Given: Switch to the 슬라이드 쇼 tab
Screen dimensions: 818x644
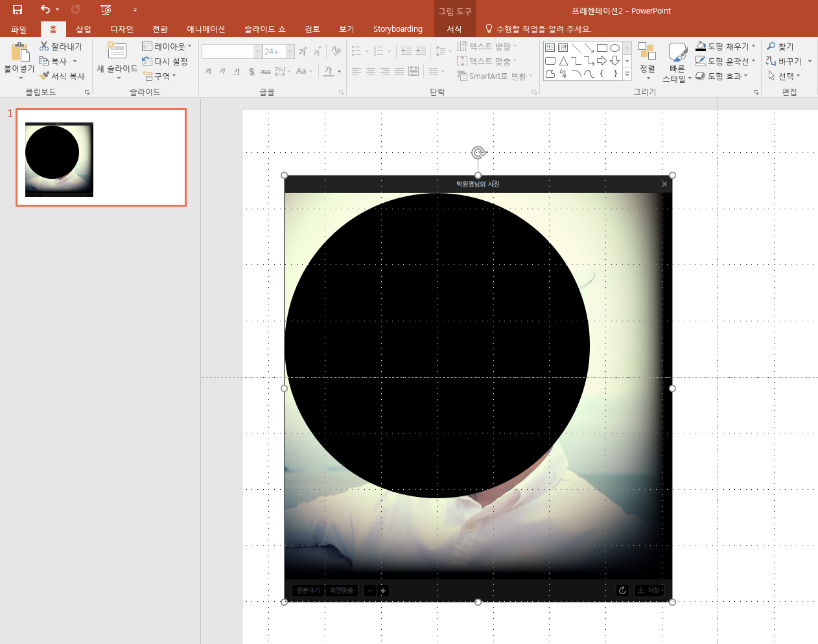Looking at the screenshot, I should pyautogui.click(x=264, y=29).
